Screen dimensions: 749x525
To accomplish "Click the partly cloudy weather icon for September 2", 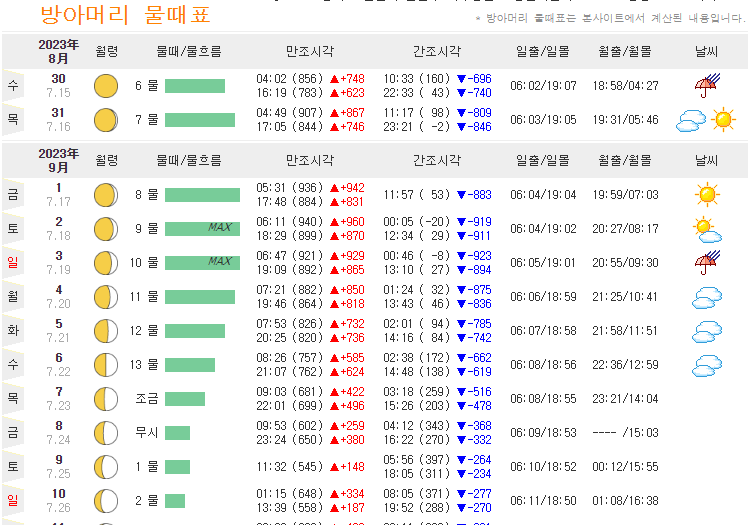I will 707,229.
